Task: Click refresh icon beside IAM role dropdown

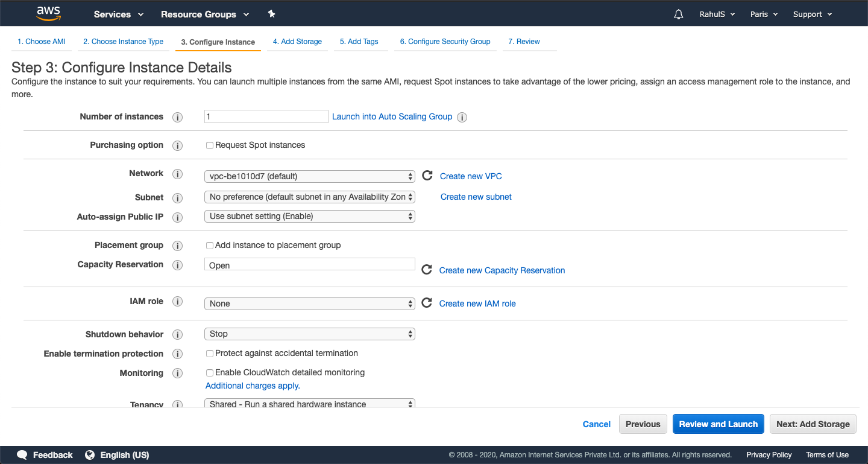Action: click(427, 303)
